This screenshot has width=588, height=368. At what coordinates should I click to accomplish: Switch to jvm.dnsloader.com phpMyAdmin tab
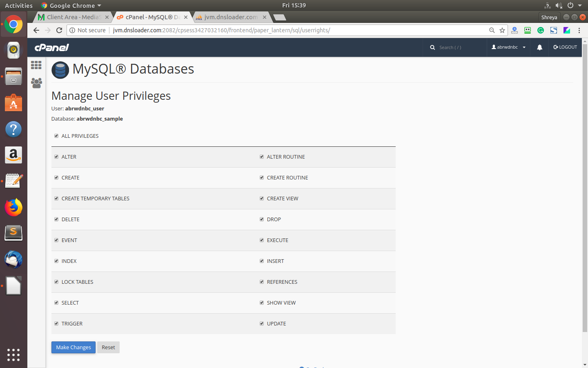tap(231, 17)
